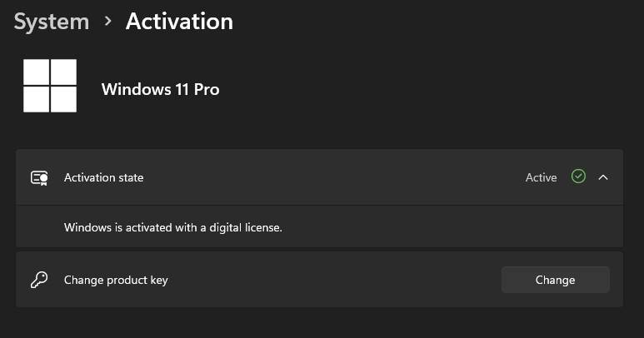Screen dimensions: 644x338
Task: Click the top-left pane of the Windows logo
Action: (x=37, y=72)
